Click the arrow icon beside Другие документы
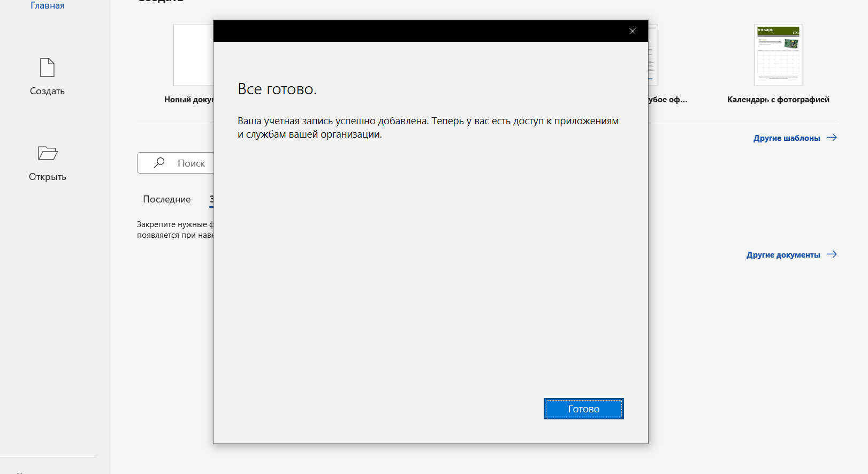 point(832,254)
